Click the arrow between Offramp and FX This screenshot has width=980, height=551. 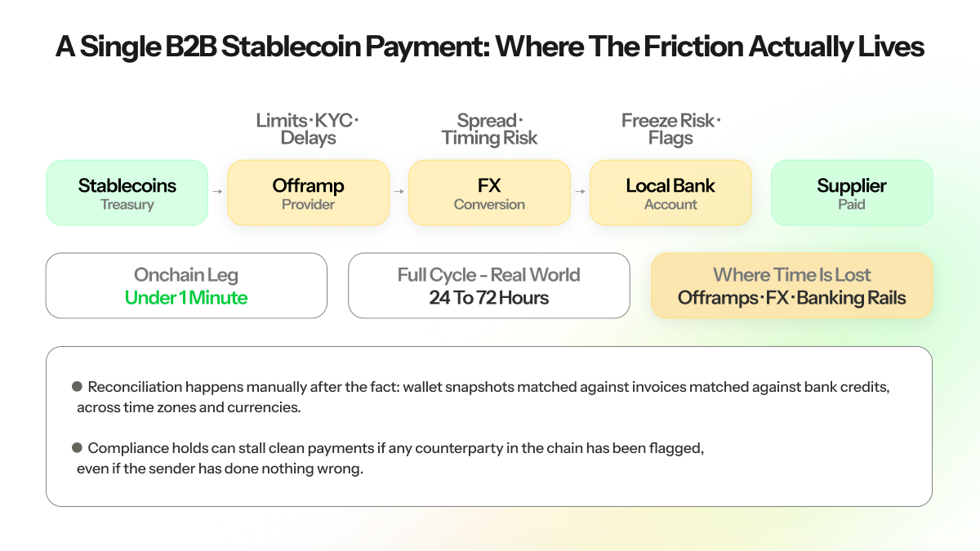point(399,192)
